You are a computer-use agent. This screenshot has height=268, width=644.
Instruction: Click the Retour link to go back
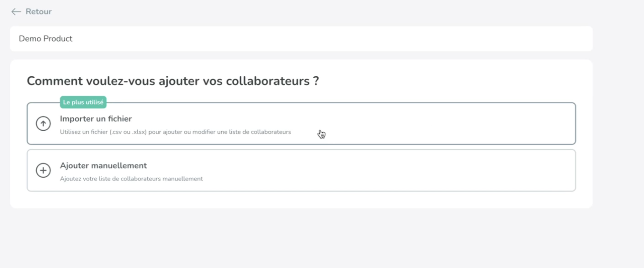38,12
